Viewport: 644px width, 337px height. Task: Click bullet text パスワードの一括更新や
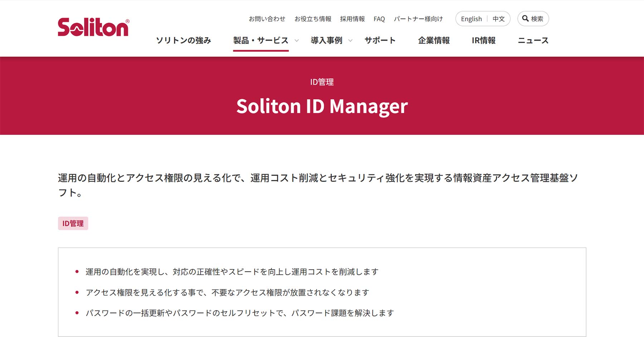(x=240, y=313)
